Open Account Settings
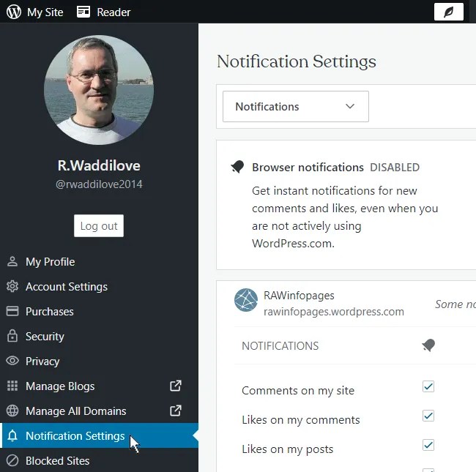 pos(67,287)
